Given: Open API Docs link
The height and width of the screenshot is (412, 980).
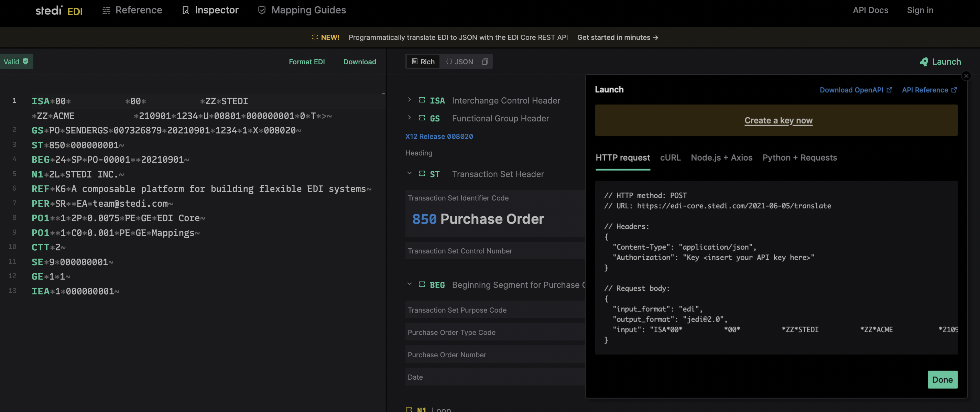Looking at the screenshot, I should point(870,10).
